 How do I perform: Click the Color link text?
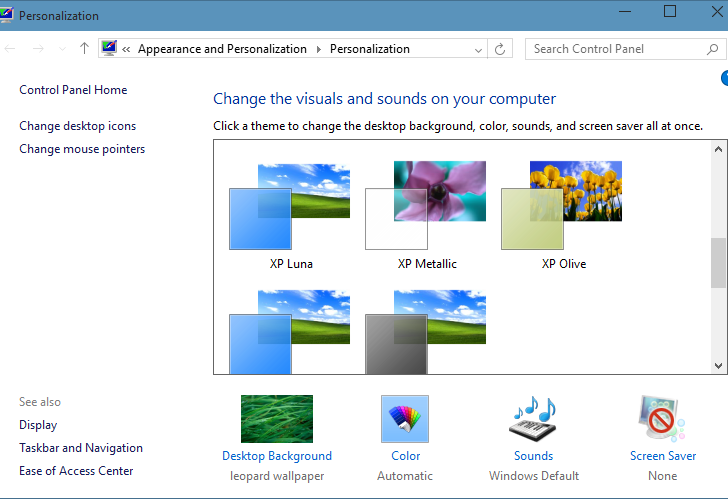click(405, 456)
